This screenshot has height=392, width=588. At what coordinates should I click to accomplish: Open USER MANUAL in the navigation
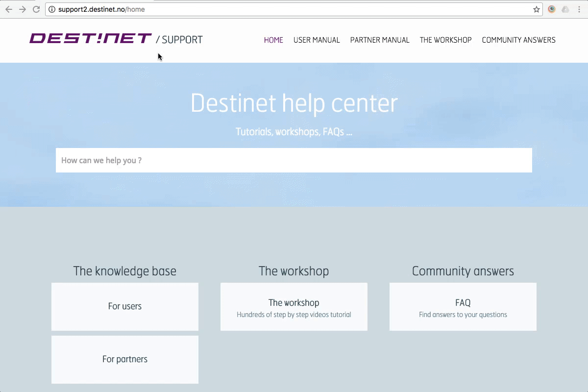tap(317, 40)
